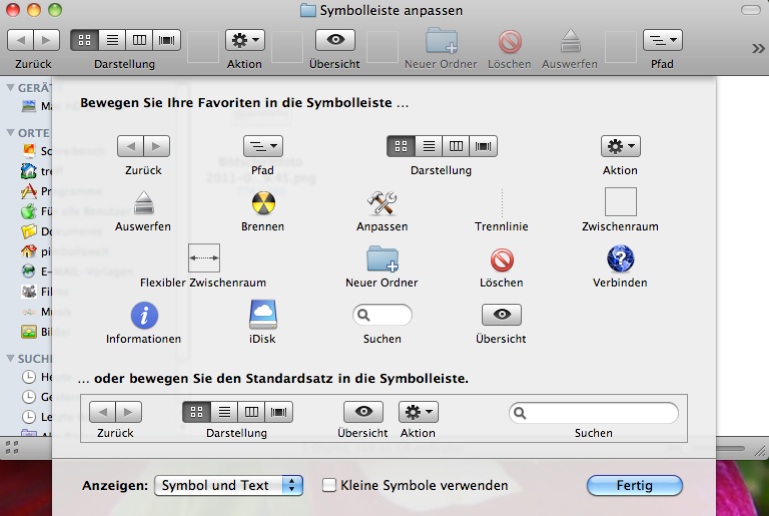Click the clock icon next to Heute in the sidebar

[29, 377]
